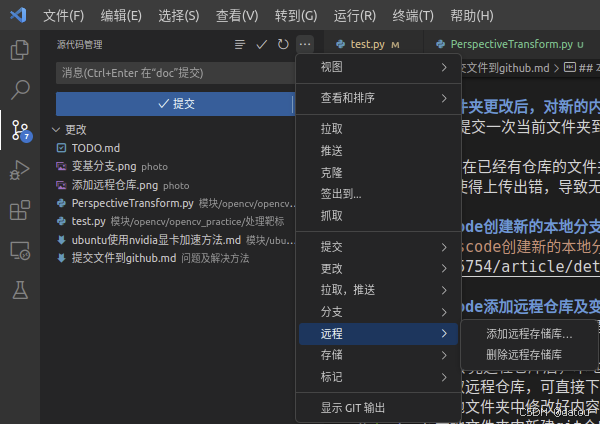
Task: Select 克隆 from the git menu
Action: [378, 172]
